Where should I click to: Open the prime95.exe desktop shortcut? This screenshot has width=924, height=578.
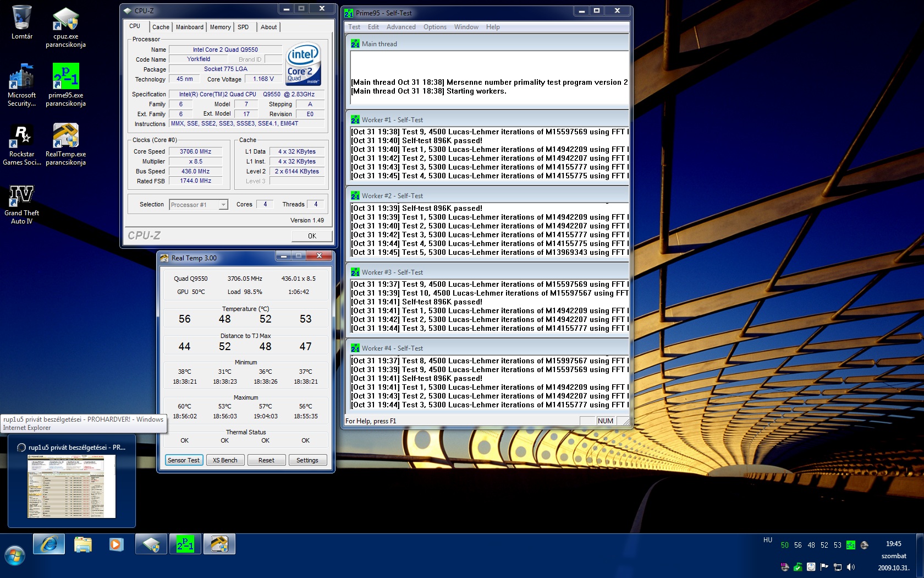pos(65,77)
